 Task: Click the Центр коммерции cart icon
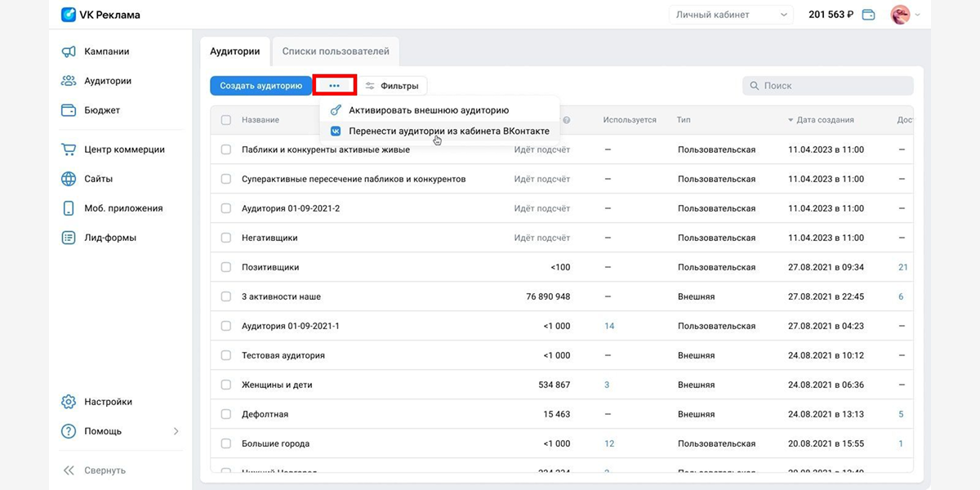69,149
